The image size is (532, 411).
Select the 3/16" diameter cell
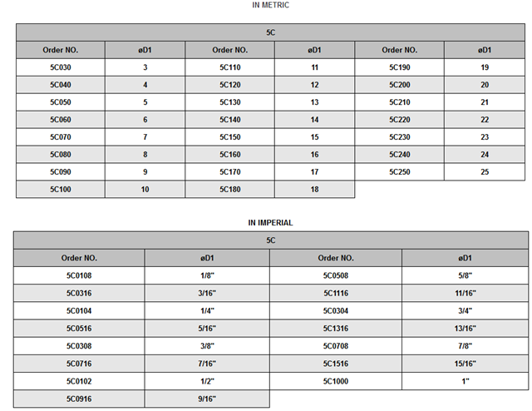pyautogui.click(x=208, y=293)
